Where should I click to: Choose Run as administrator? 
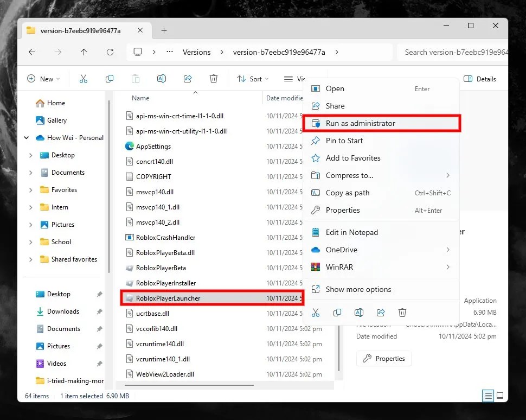[x=381, y=123]
